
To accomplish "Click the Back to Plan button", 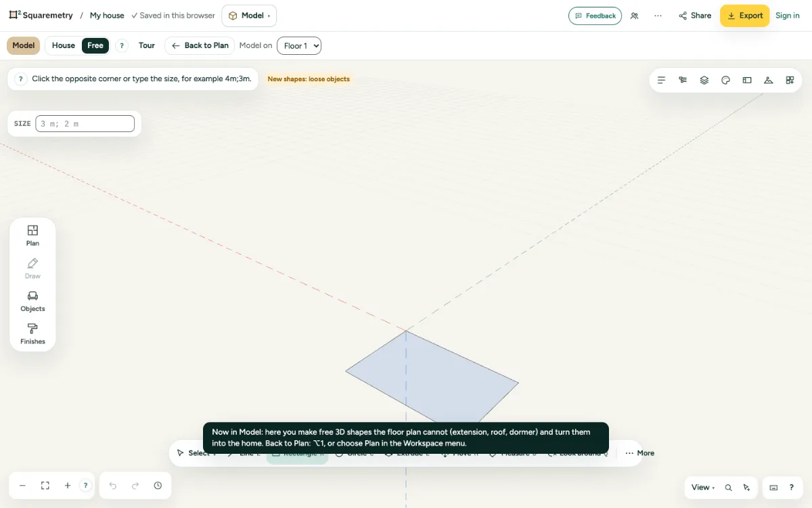I will [x=200, y=45].
